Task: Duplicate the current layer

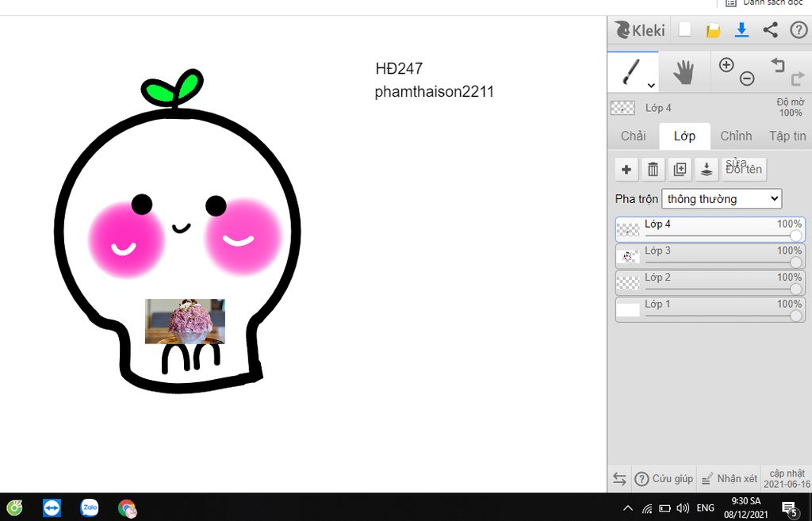Action: [680, 170]
